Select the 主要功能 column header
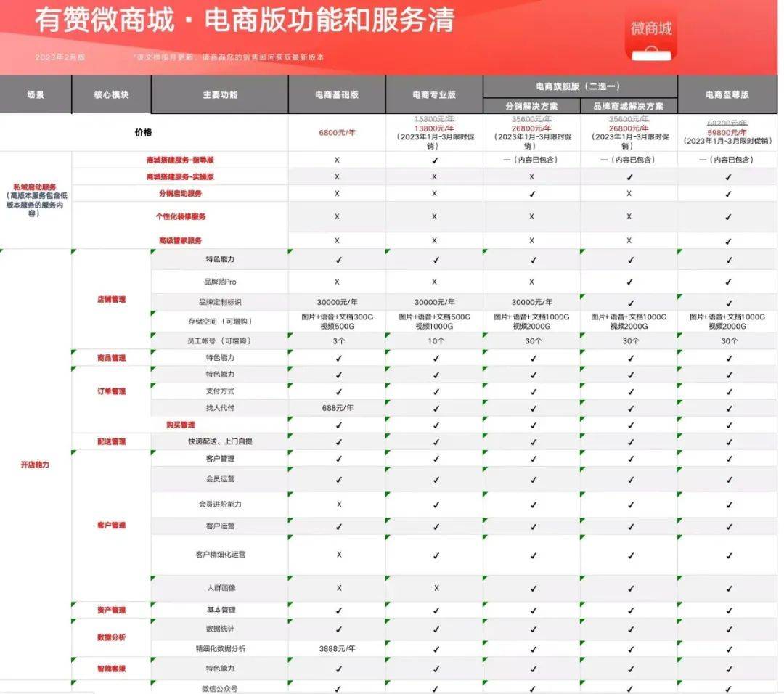Screen dimensions: 784x694 coord(220,94)
